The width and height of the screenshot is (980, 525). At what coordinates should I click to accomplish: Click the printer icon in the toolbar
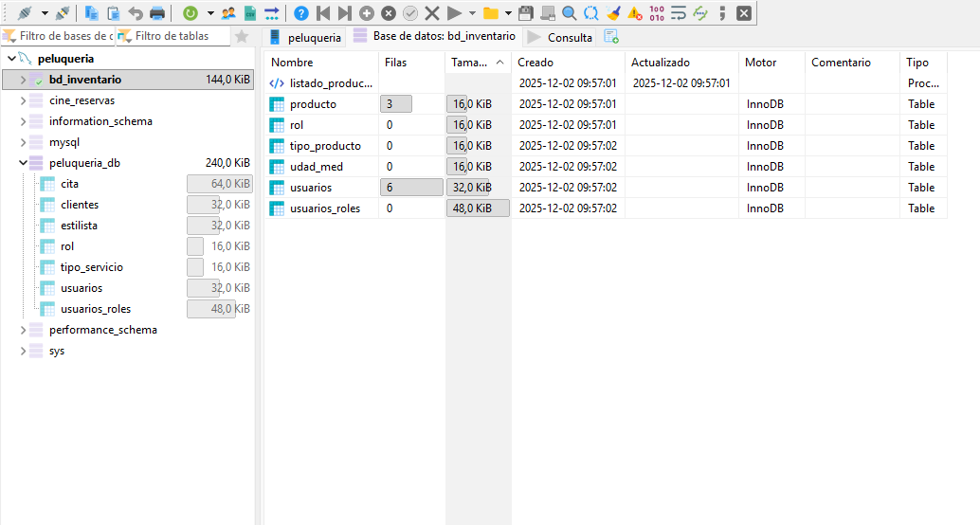(157, 13)
